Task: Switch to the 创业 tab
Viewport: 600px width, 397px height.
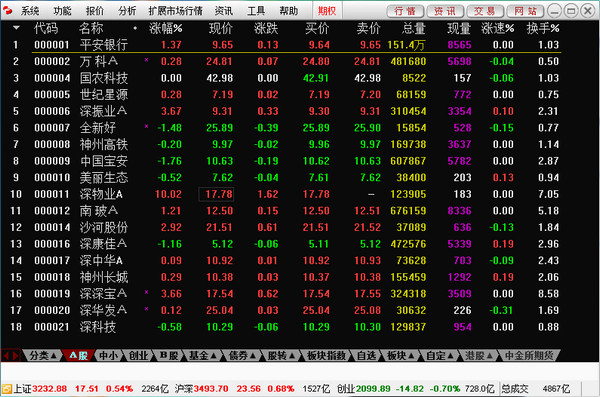Action: click(138, 356)
